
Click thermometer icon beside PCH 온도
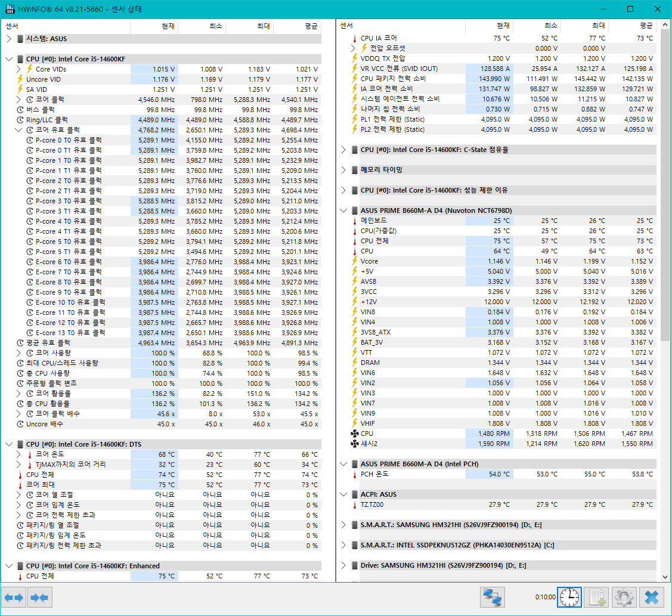pyautogui.click(x=355, y=474)
